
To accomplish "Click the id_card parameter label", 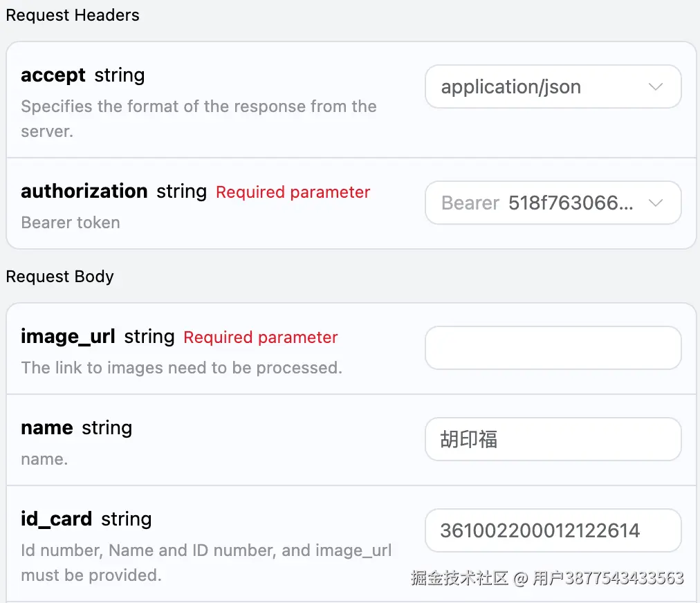I will point(57,519).
